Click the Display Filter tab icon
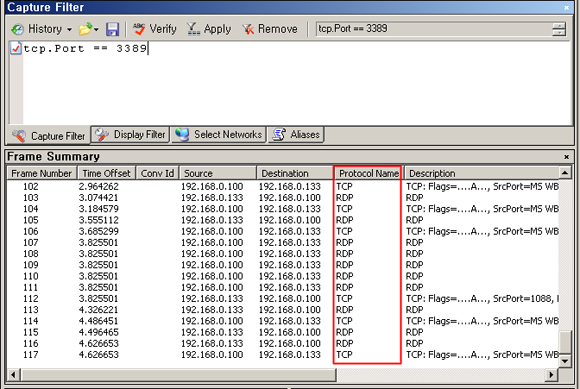580x389 pixels. pyautogui.click(x=102, y=135)
